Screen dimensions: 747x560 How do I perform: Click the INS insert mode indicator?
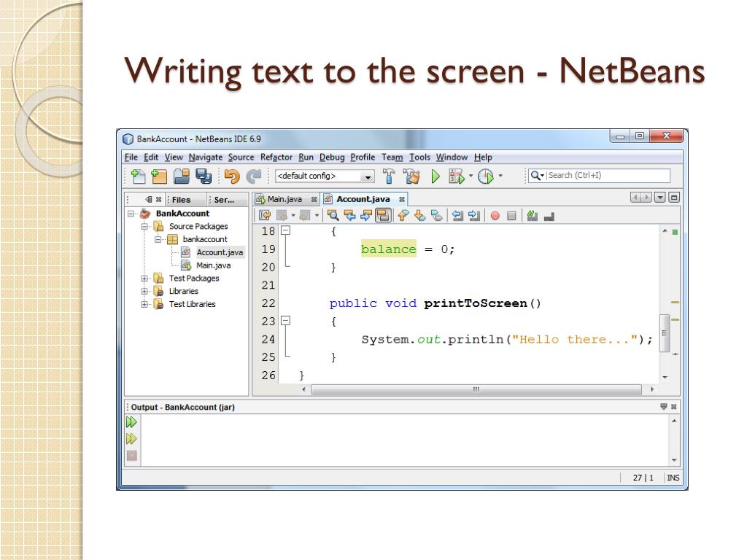click(x=673, y=478)
